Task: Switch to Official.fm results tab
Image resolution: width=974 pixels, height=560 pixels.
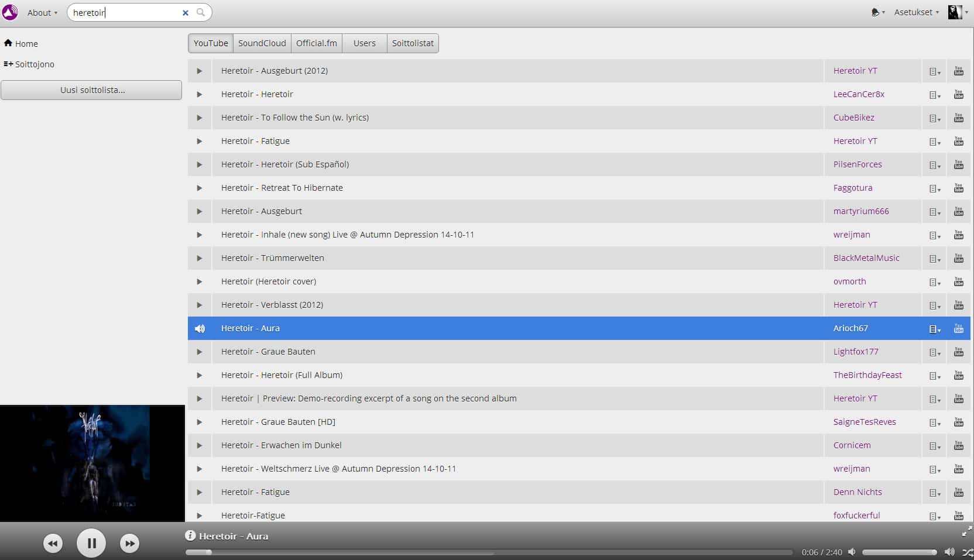Action: pos(317,43)
